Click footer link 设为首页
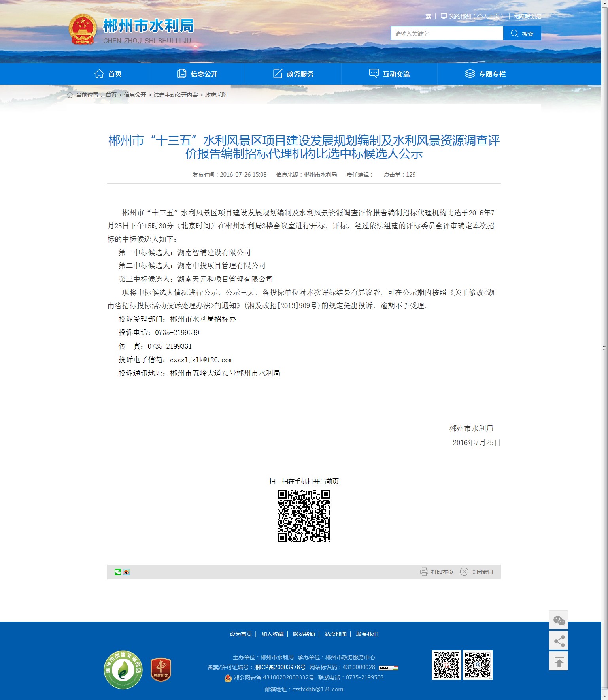This screenshot has height=700, width=608. coord(241,634)
